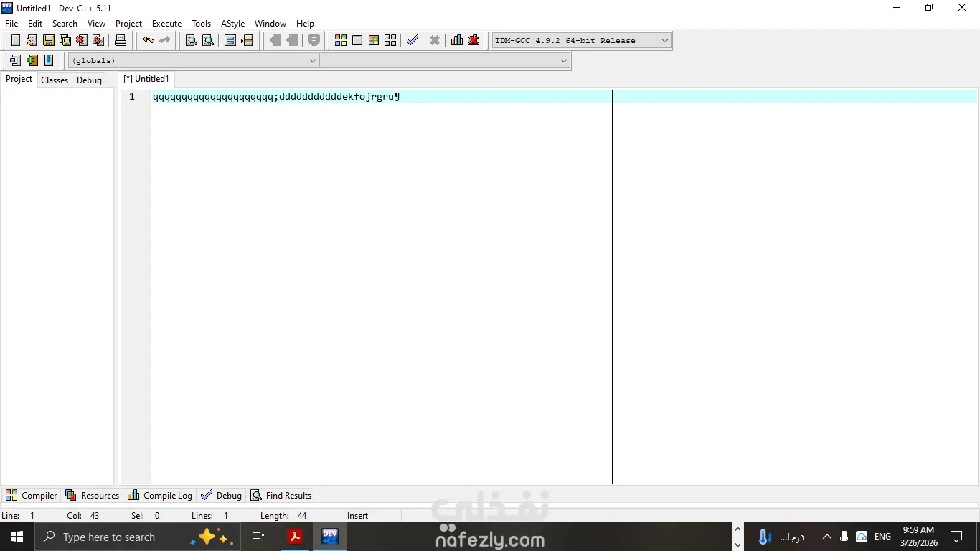Switch to the Debug sidebar tab
980x551 pixels.
click(x=89, y=80)
